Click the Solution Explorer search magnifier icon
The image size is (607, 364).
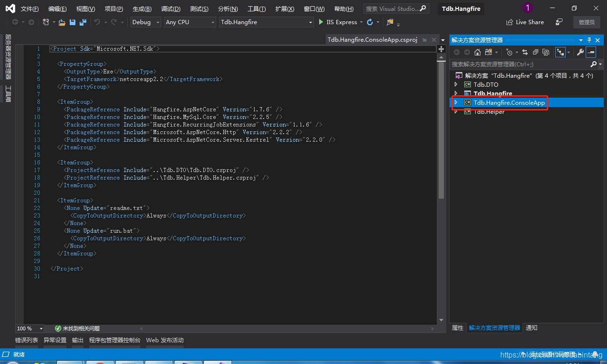click(593, 64)
